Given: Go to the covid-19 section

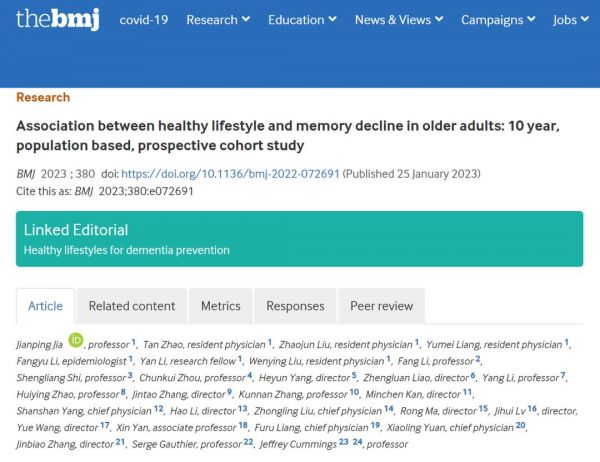Looking at the screenshot, I should [143, 20].
